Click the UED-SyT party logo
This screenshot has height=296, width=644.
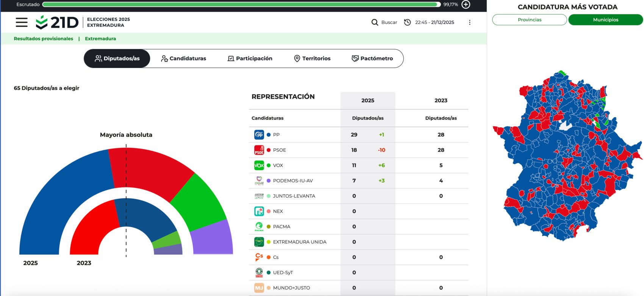pos(259,273)
